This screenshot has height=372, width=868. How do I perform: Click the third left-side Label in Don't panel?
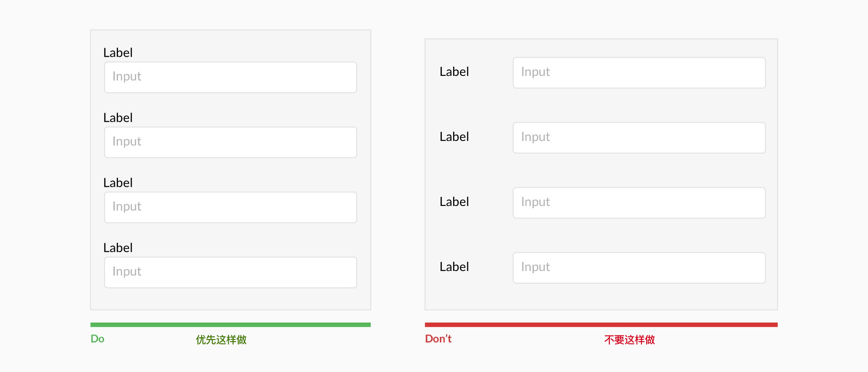(454, 202)
